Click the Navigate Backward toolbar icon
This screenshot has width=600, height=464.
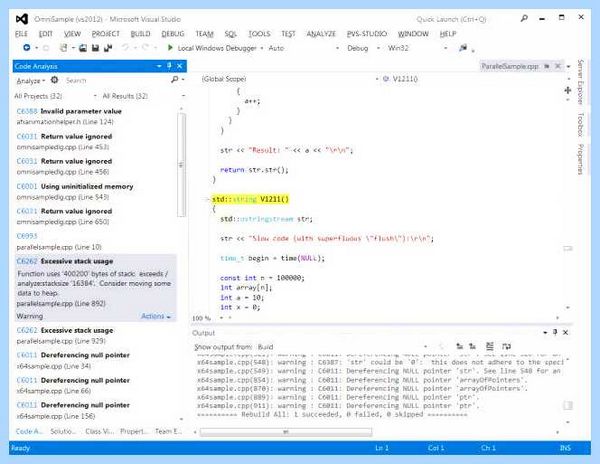[x=26, y=48]
